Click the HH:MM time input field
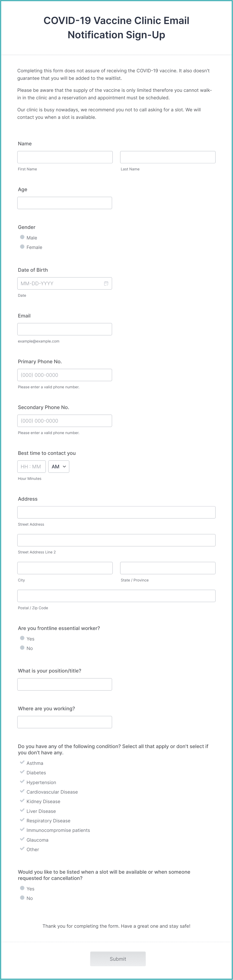 pyautogui.click(x=32, y=466)
